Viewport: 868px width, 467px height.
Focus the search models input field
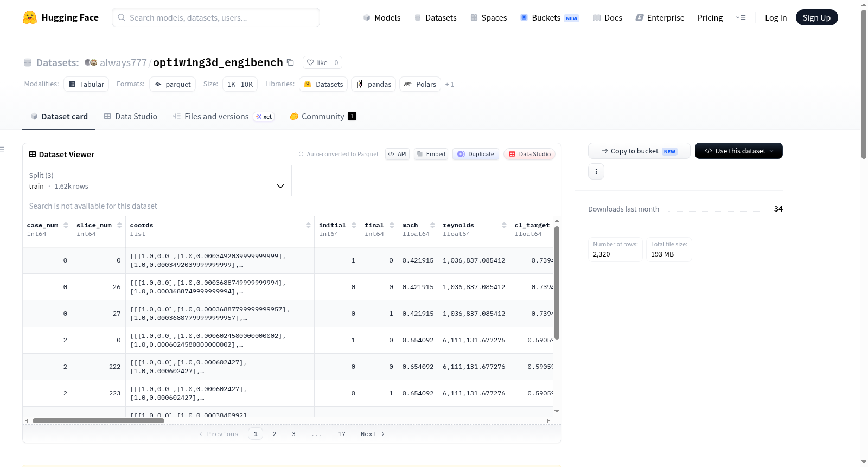tap(216, 17)
